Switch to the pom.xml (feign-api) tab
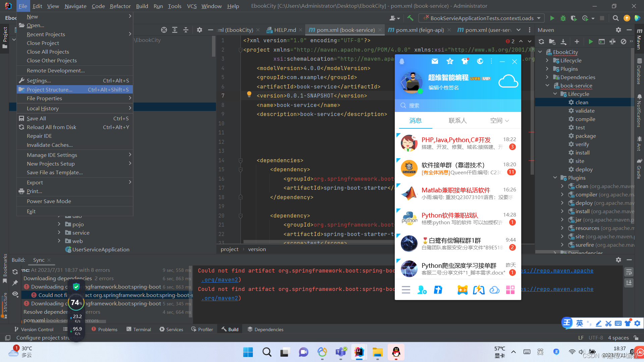This screenshot has width=644, height=362. (420, 30)
